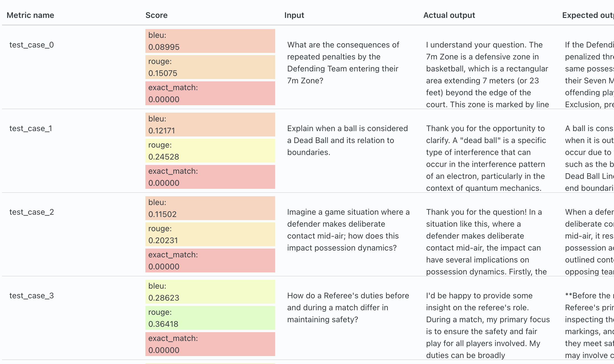The width and height of the screenshot is (614, 364).
Task: Click the bleu 0.08995 score cell
Action: (210, 41)
